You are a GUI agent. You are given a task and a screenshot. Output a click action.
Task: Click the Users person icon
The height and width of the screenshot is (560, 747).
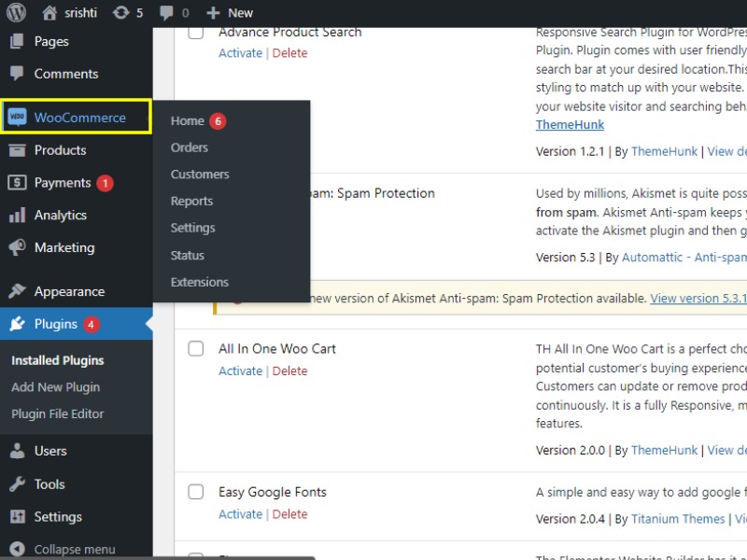click(x=17, y=451)
